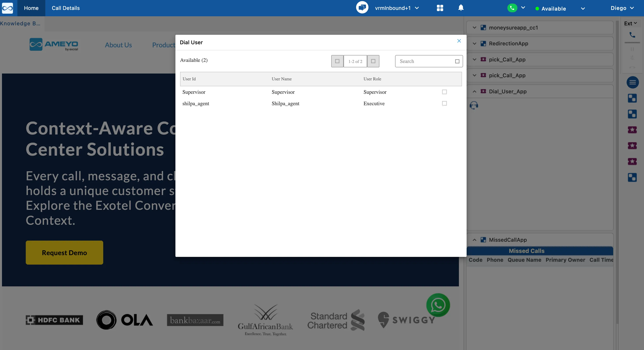
Task: Click the search icon in the Search box
Action: tap(457, 61)
